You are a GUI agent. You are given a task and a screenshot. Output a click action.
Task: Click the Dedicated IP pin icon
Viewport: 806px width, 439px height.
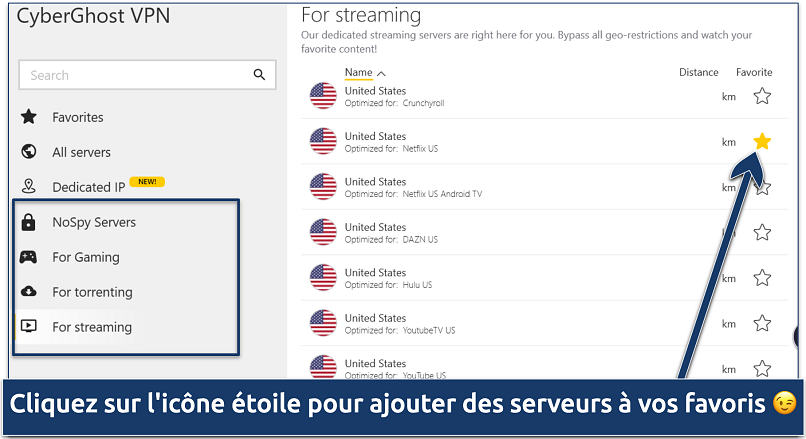pos(29,186)
